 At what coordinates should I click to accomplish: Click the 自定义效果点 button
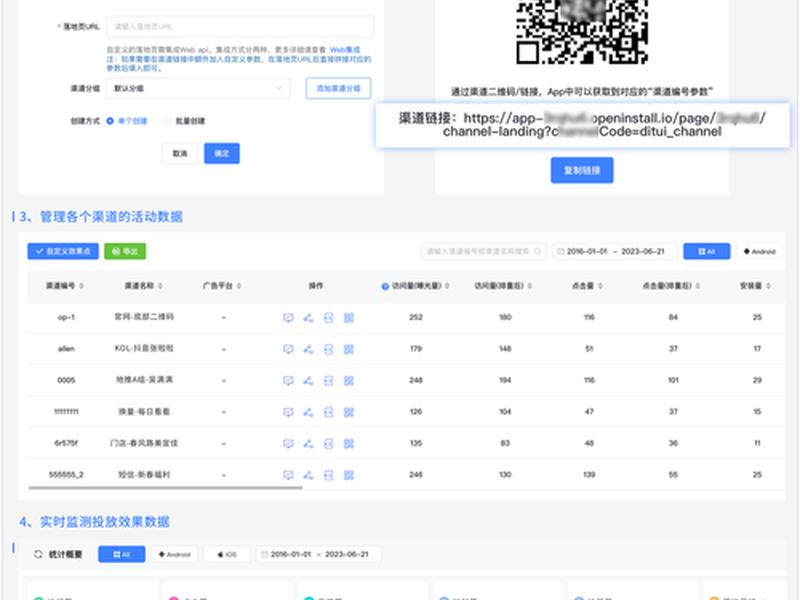[63, 251]
